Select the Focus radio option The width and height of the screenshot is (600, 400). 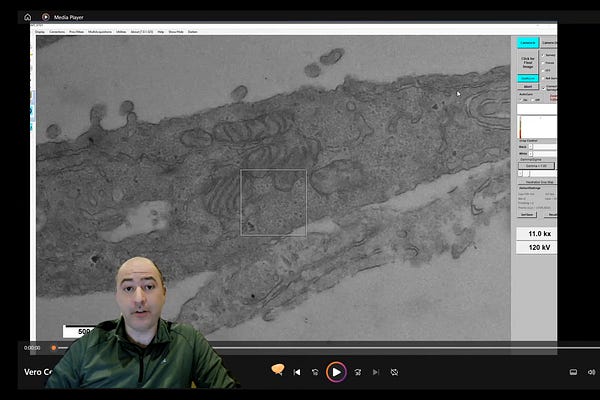pos(543,63)
